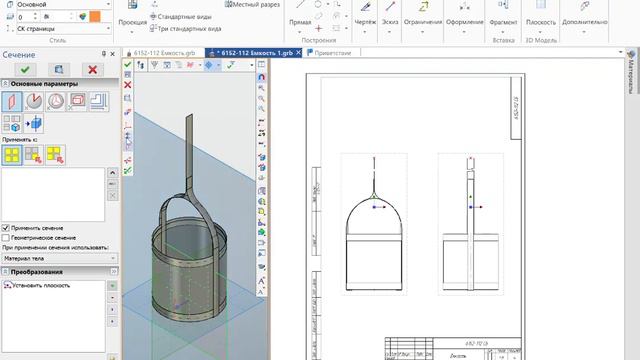Cancel the section with the red X
The width and height of the screenshot is (640, 360).
(x=93, y=70)
